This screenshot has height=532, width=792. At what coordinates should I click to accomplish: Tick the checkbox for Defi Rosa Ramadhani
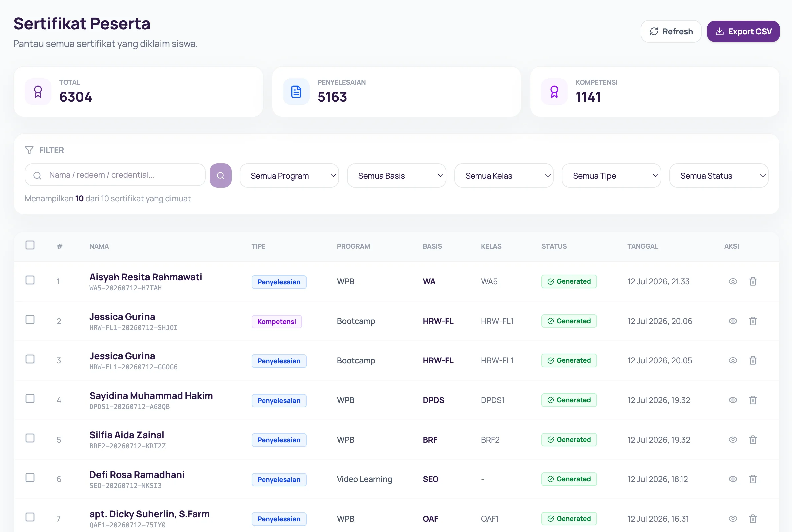(30, 478)
